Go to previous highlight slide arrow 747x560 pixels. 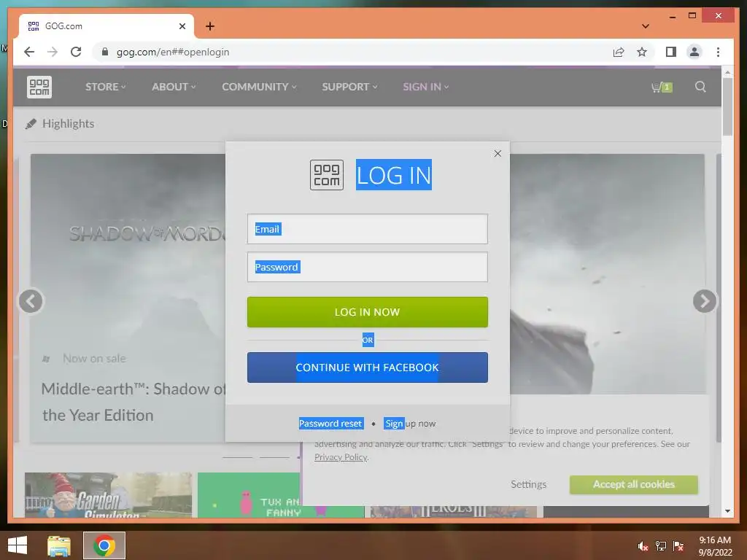coord(31,301)
